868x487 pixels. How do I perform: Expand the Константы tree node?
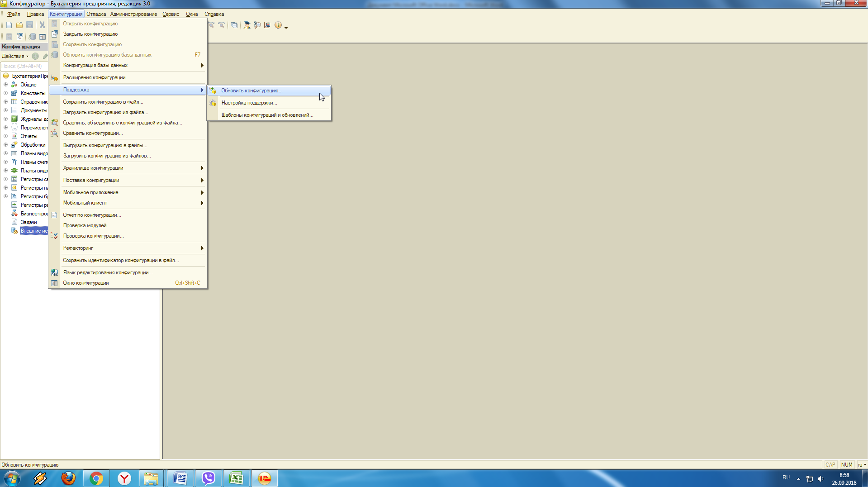5,93
